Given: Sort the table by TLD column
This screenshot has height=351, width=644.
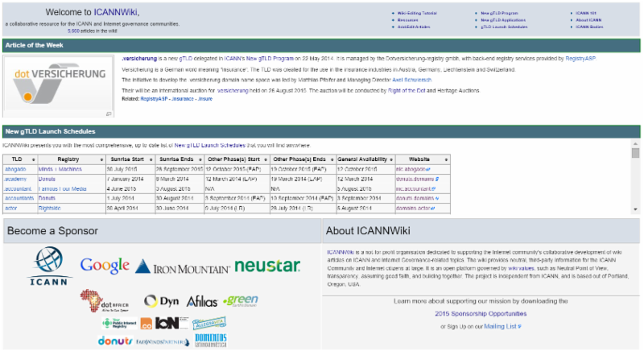Looking at the screenshot, I should pos(17,159).
